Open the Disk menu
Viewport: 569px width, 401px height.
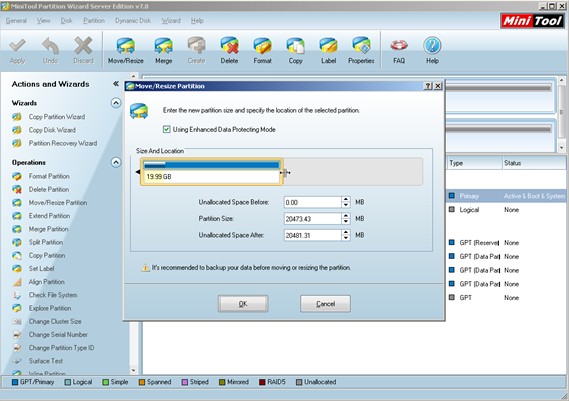[66, 21]
